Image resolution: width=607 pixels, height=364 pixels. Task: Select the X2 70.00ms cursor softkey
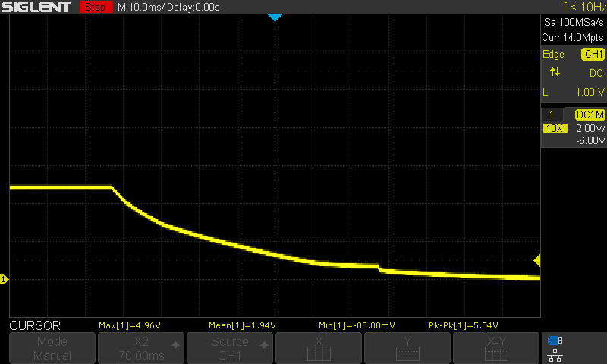click(x=141, y=348)
